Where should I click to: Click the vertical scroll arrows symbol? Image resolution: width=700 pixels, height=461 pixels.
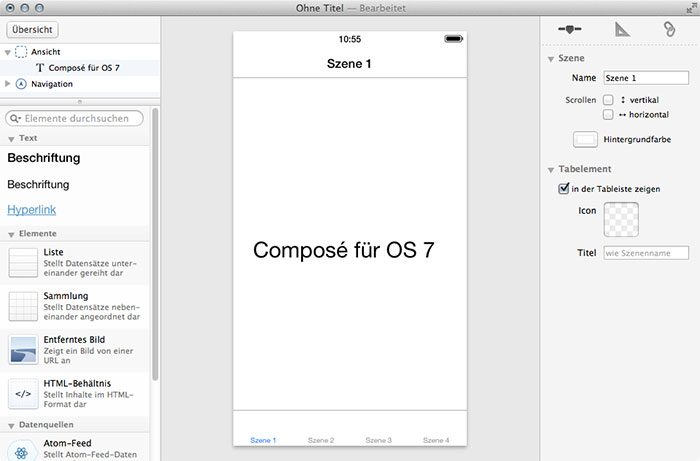[x=623, y=100]
